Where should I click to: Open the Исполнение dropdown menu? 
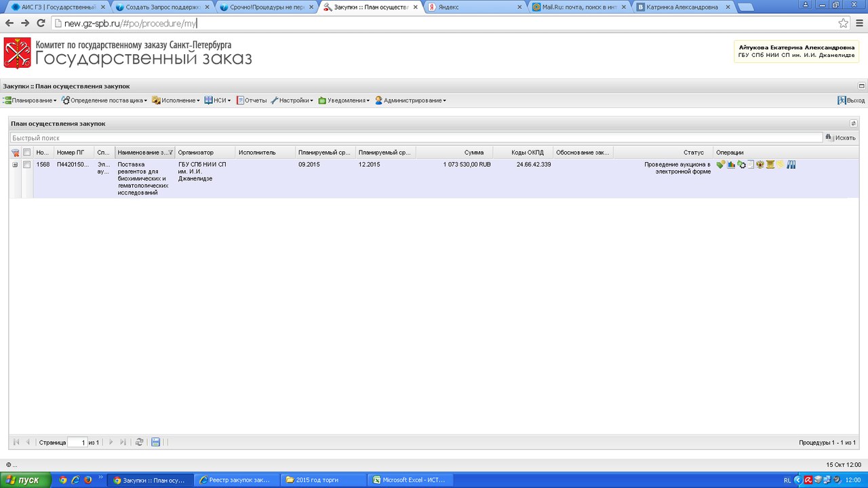point(176,100)
